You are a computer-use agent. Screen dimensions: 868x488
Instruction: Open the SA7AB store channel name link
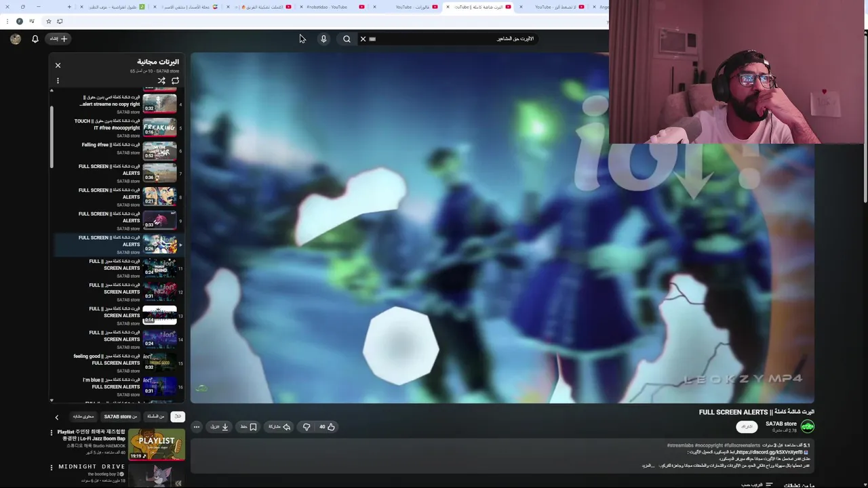tap(781, 424)
